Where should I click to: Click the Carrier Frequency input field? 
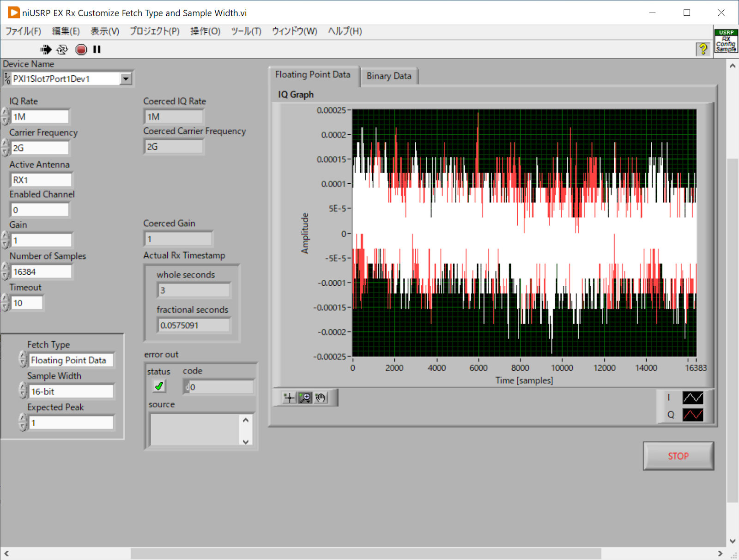40,148
